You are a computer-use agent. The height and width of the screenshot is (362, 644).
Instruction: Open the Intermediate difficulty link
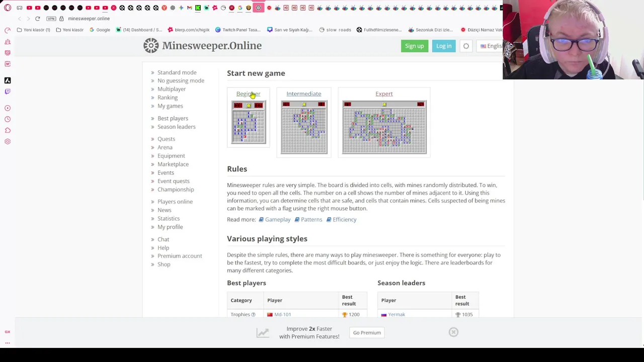point(303,94)
